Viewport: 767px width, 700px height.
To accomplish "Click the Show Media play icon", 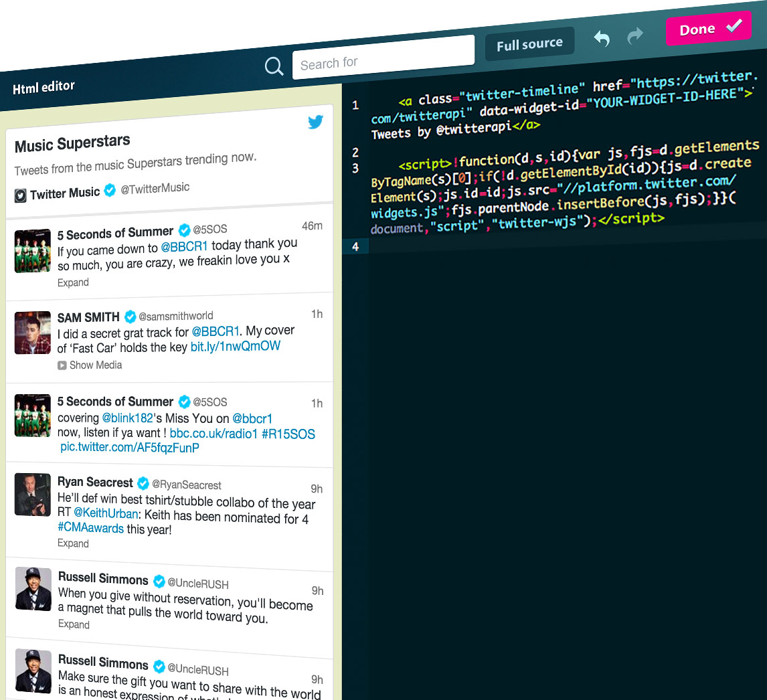I will point(62,365).
